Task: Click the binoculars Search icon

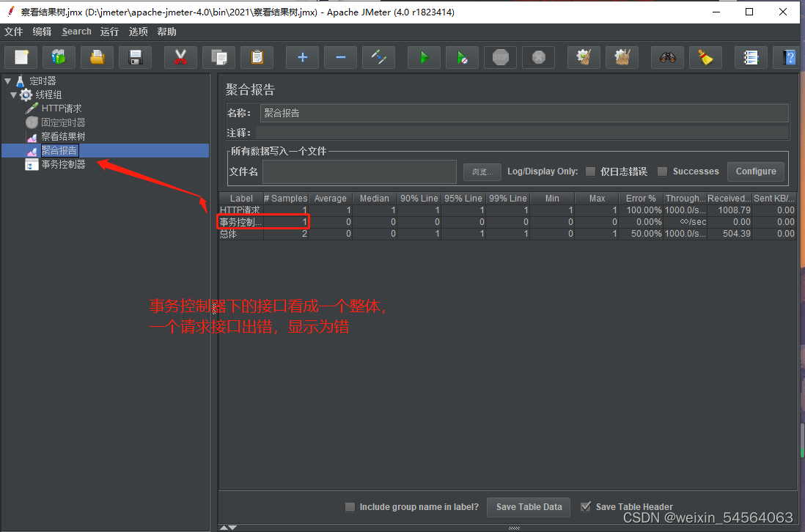Action: coord(667,57)
